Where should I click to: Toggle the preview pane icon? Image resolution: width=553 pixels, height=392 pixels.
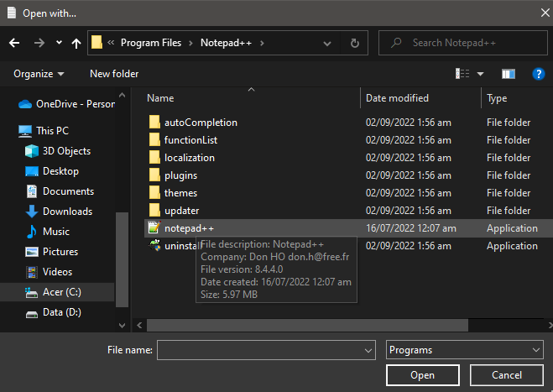click(x=508, y=74)
